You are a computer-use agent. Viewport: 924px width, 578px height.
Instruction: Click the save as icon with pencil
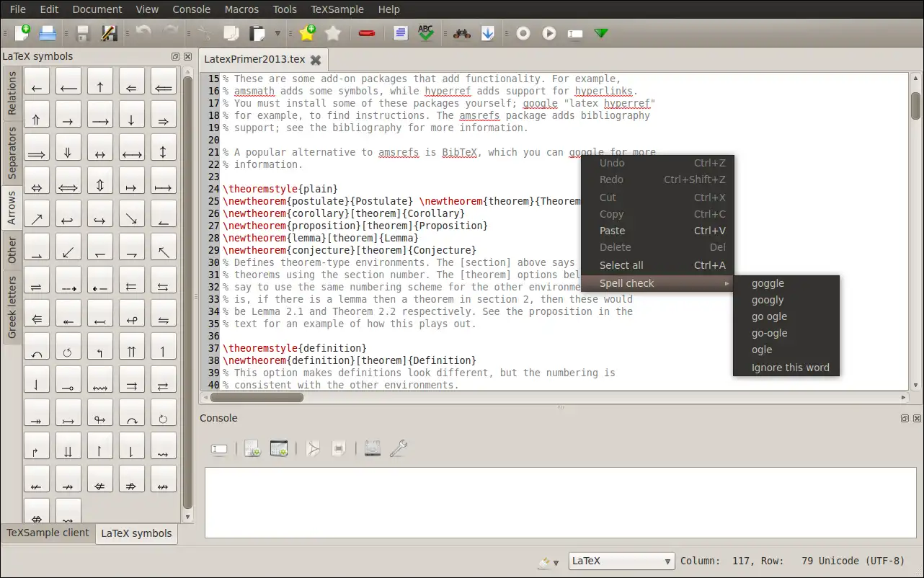point(109,33)
